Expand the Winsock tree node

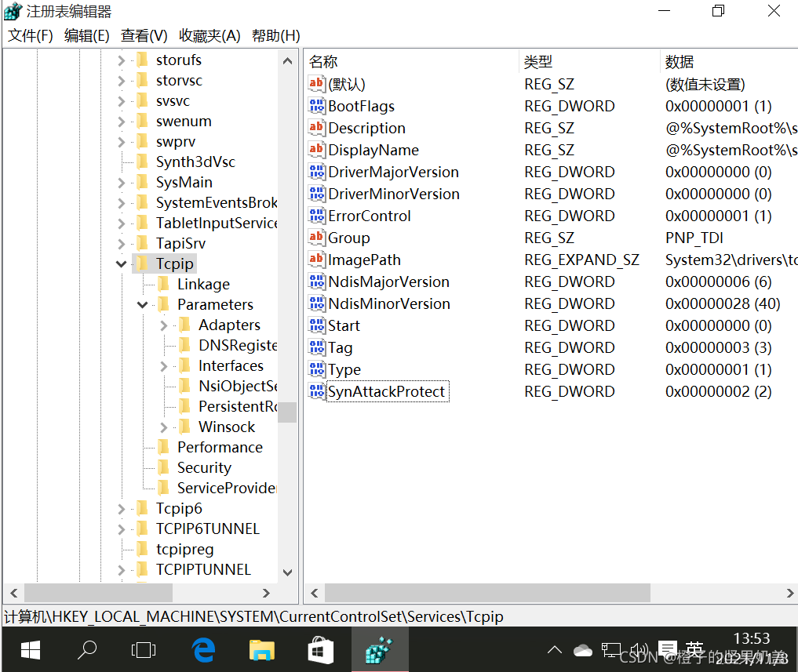click(163, 427)
